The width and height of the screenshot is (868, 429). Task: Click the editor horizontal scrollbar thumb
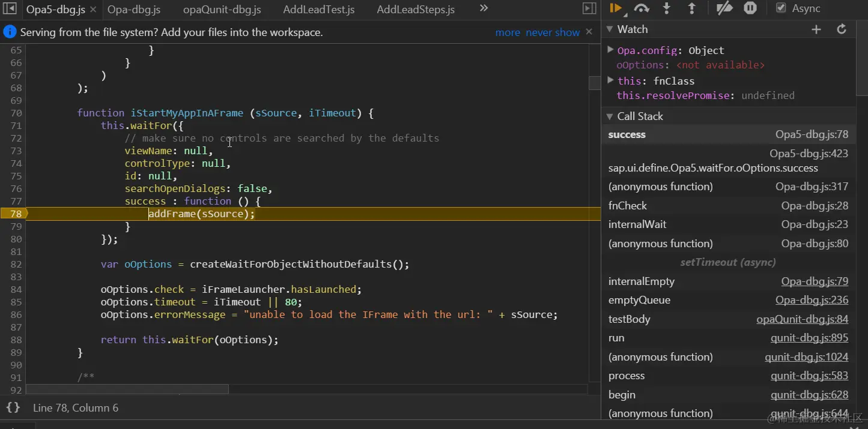click(x=127, y=389)
